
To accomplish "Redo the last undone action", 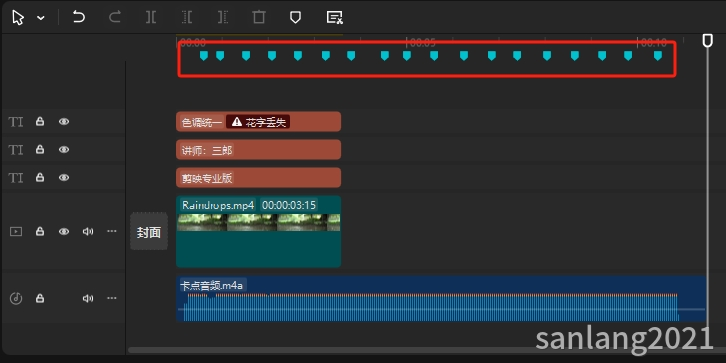I will coord(114,18).
